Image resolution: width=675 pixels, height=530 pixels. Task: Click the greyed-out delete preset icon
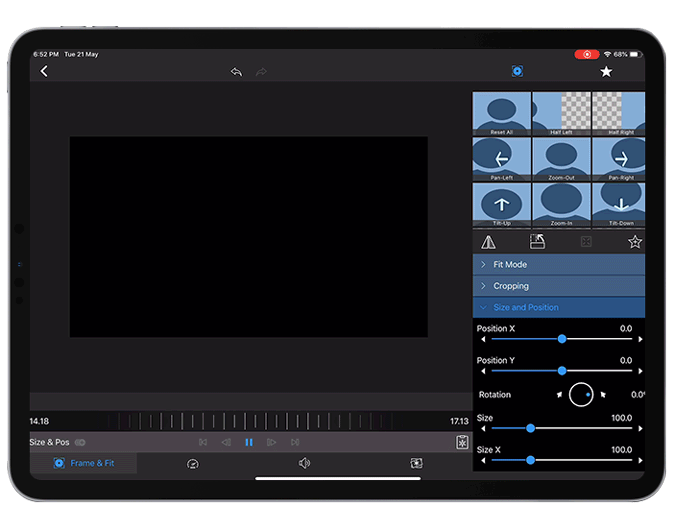pos(586,242)
